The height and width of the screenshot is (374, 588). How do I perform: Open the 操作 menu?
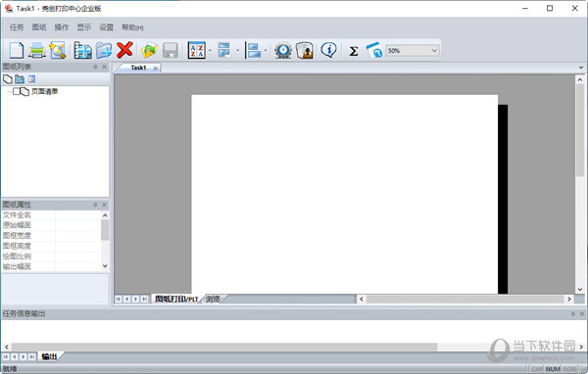tap(62, 27)
